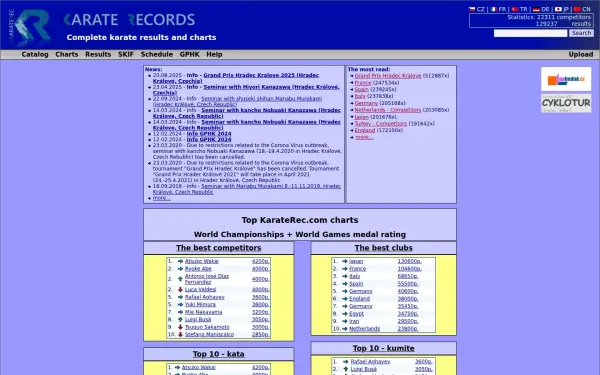The height and width of the screenshot is (375, 600).
Task: Open the Catalog menu
Action: [x=35, y=54]
